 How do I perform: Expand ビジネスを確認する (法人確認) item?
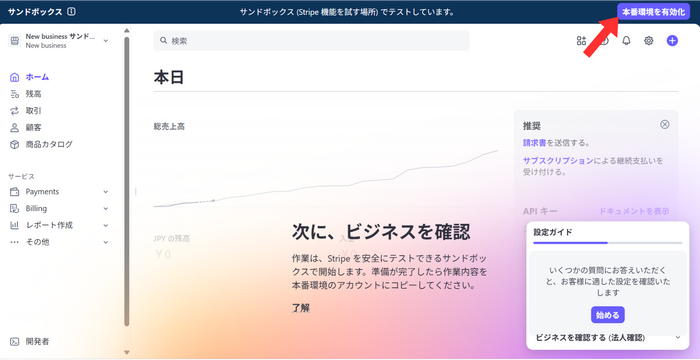[x=608, y=338]
